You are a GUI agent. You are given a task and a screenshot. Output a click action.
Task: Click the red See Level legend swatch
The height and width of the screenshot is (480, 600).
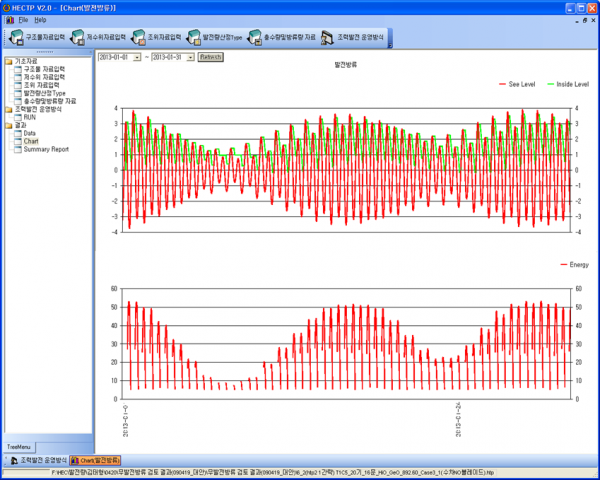tap(501, 85)
